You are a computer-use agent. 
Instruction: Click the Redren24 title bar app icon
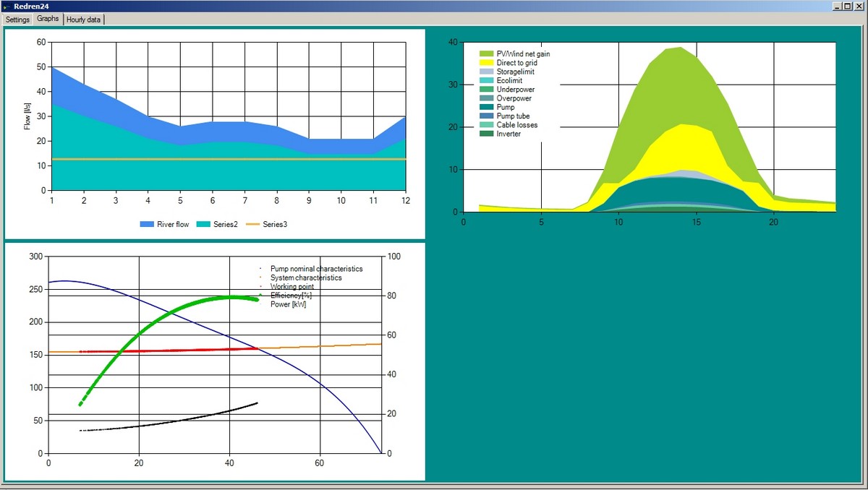tap(7, 6)
